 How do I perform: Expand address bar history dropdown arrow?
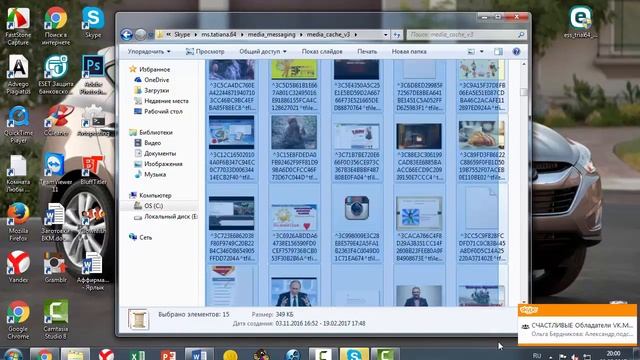385,35
